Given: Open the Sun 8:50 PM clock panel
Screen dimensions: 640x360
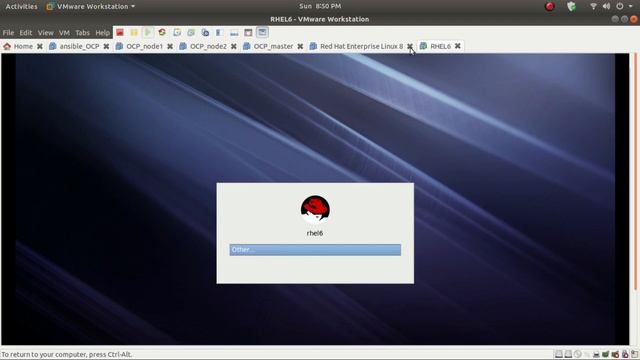Looking at the screenshot, I should 320,6.
